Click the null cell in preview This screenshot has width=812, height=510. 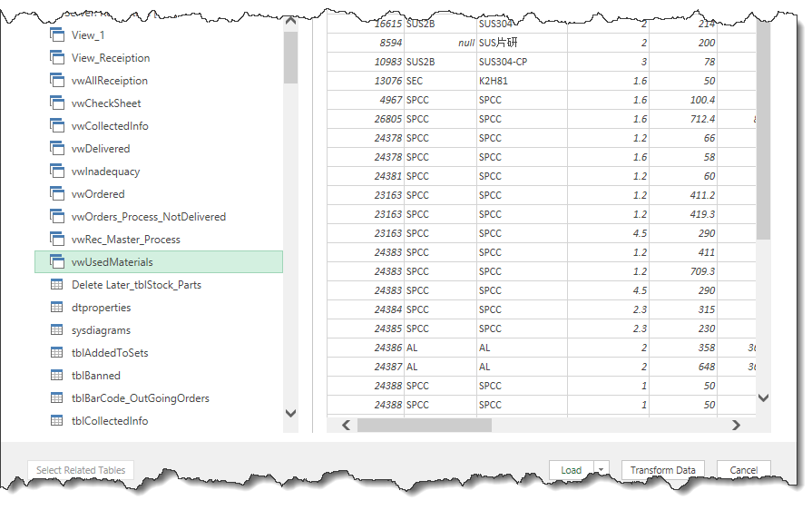tap(440, 43)
